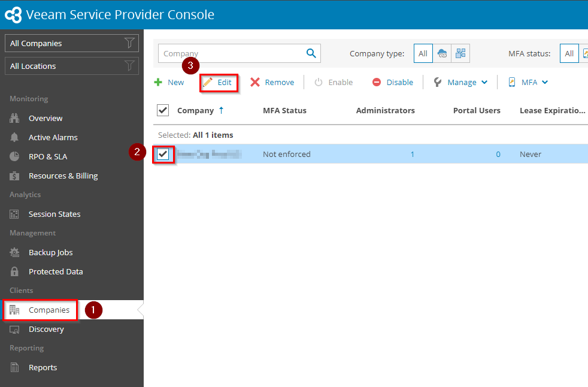Click the red X Remove icon
The width and height of the screenshot is (588, 387).
pyautogui.click(x=255, y=82)
